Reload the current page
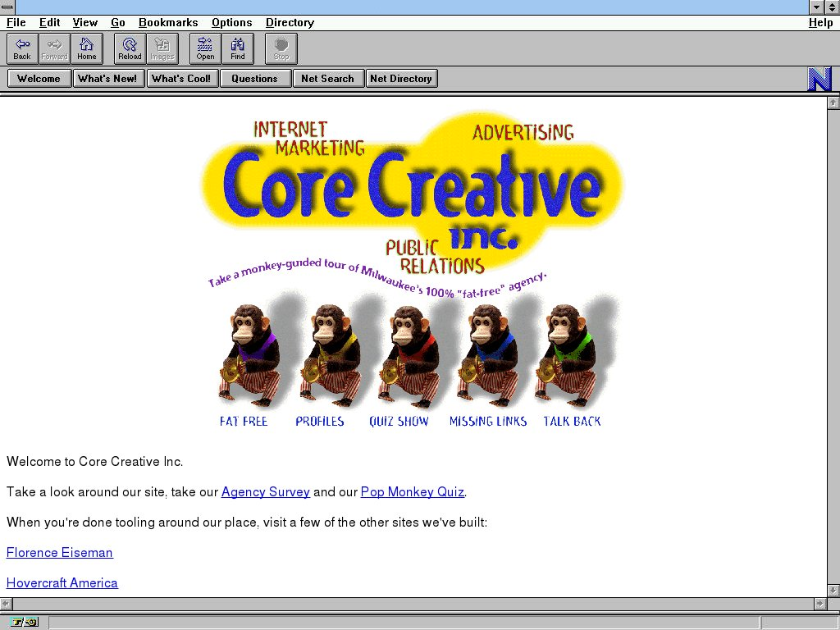The height and width of the screenshot is (630, 840). 130,48
